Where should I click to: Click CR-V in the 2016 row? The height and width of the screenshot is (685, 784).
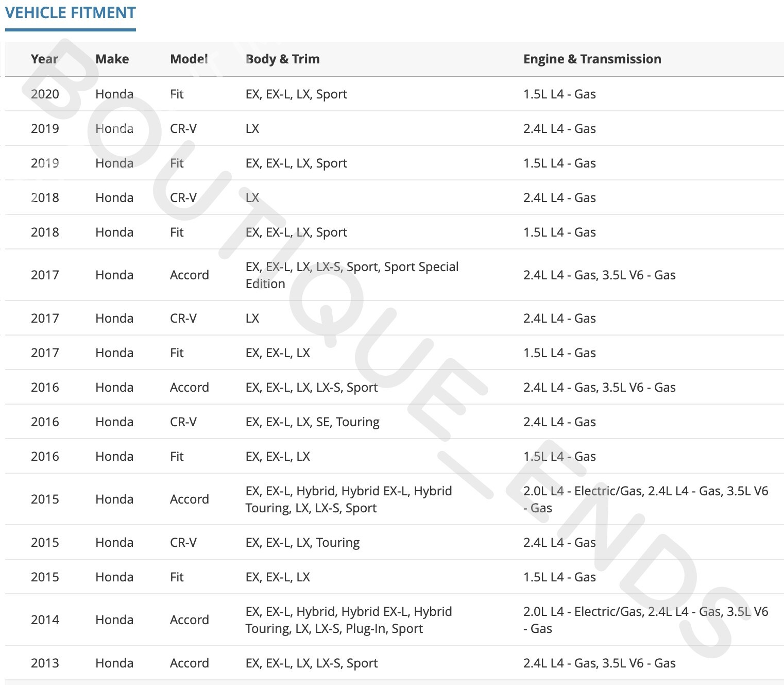(x=183, y=422)
